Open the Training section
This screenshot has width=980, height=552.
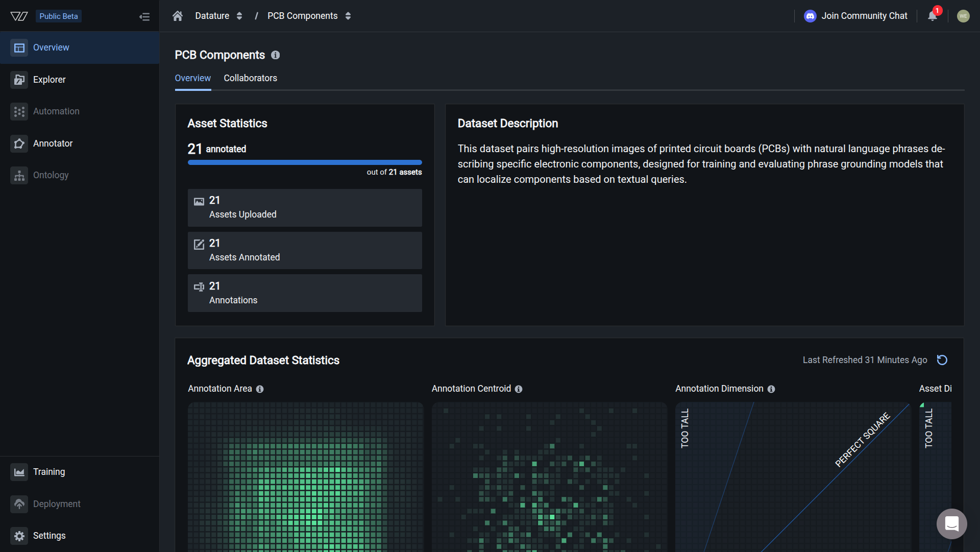[x=49, y=472]
